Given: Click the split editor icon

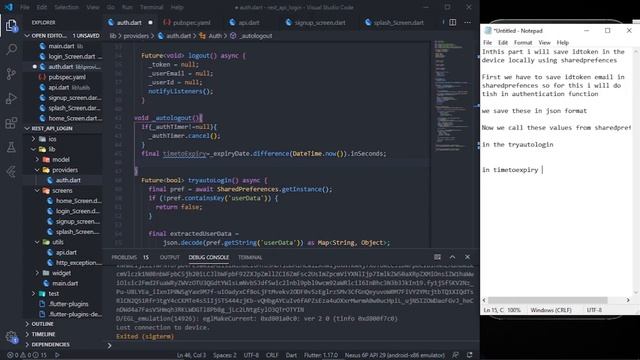Looking at the screenshot, I should [x=453, y=22].
